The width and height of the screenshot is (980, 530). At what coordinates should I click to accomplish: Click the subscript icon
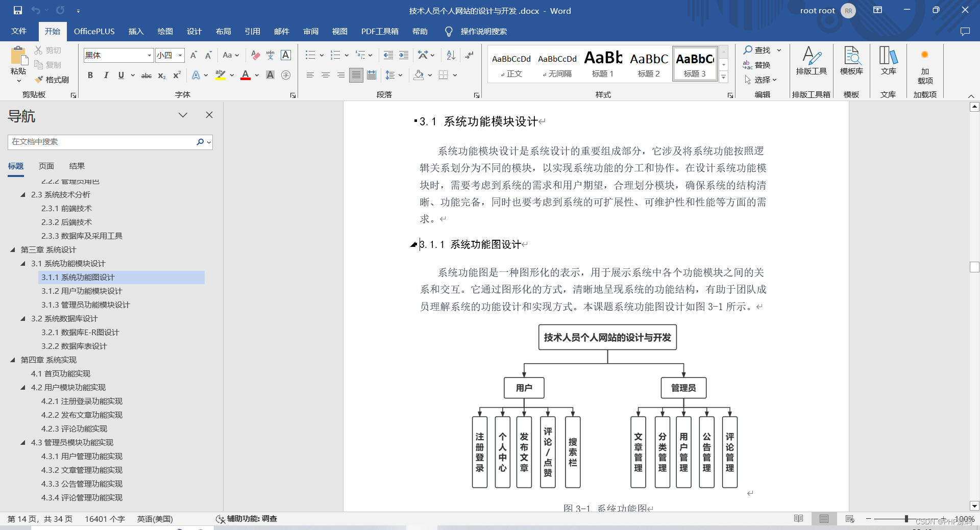tap(161, 75)
